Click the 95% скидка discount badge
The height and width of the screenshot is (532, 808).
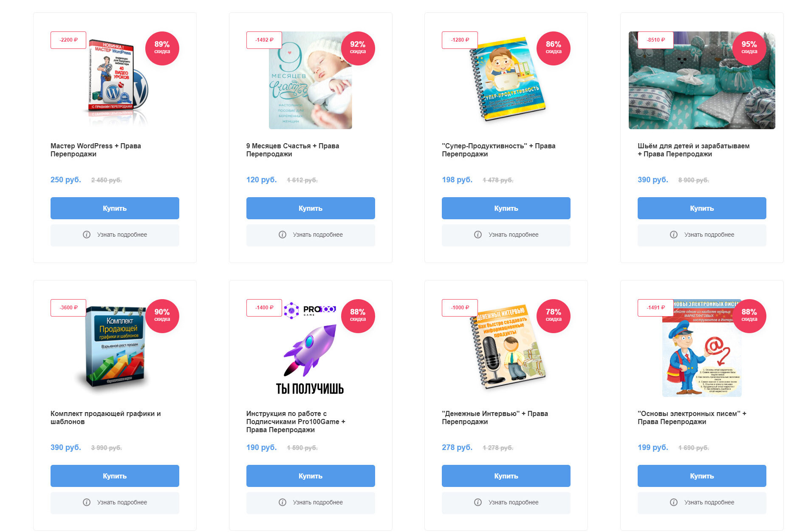[749, 48]
